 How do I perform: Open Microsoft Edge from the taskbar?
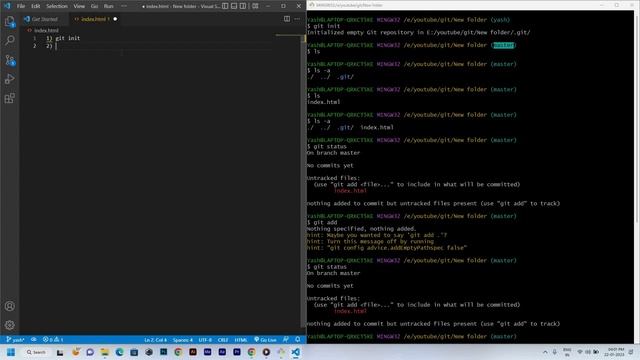click(119, 352)
